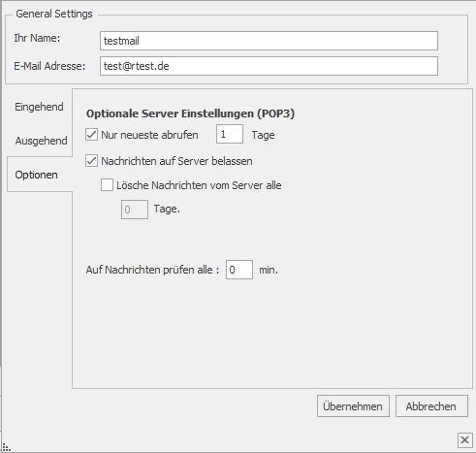The width and height of the screenshot is (476, 453).
Task: Click the 'E-Mail Adresse:' label
Action: 49,66
